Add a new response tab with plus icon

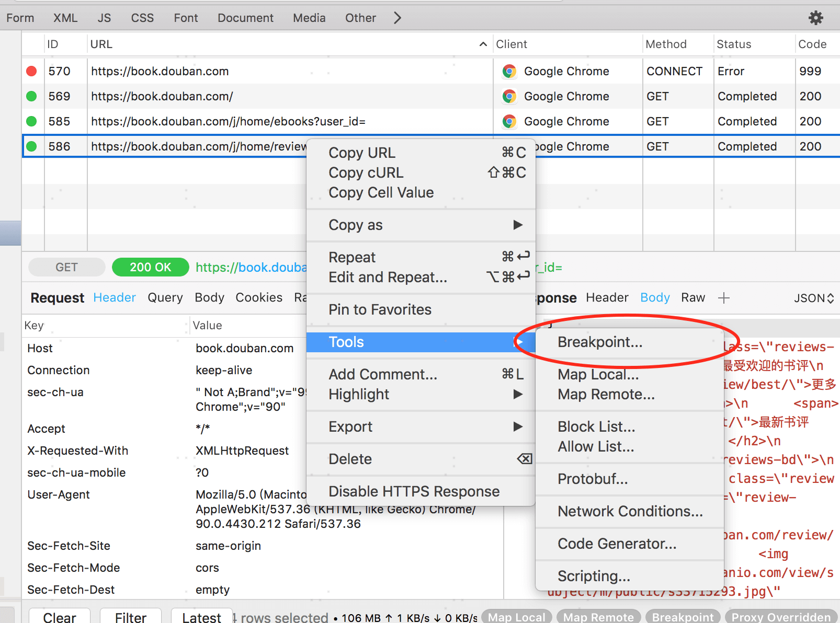[724, 298]
